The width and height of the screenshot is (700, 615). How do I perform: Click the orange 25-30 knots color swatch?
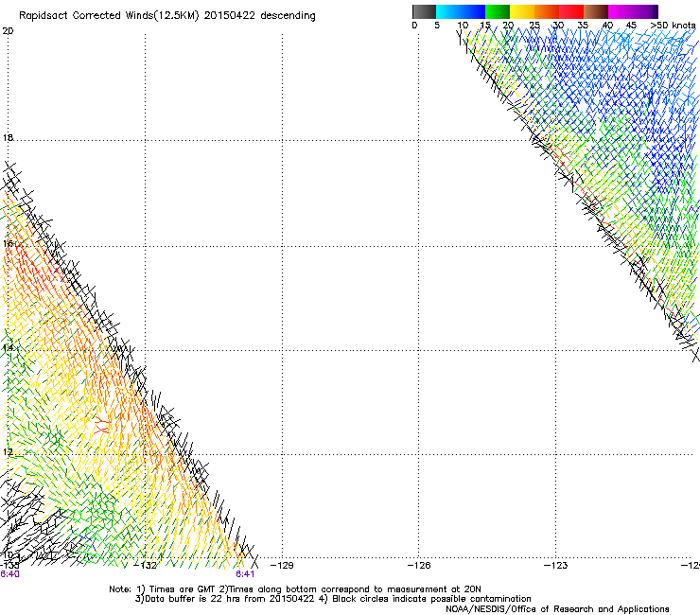547,11
